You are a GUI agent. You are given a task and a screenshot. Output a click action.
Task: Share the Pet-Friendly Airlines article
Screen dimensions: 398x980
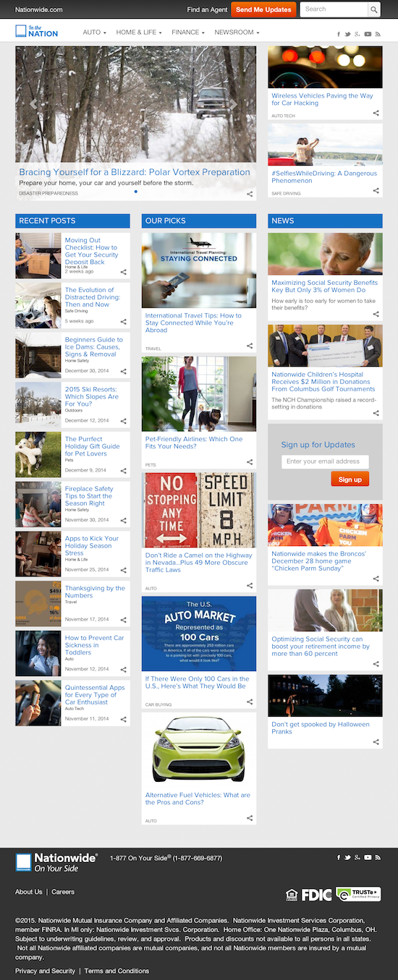(250, 462)
